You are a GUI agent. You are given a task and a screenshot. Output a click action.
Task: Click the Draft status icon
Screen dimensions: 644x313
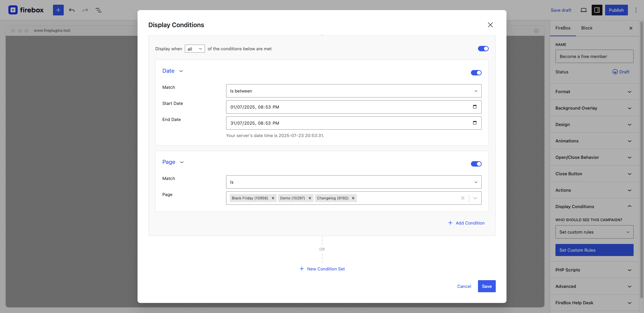click(x=615, y=72)
